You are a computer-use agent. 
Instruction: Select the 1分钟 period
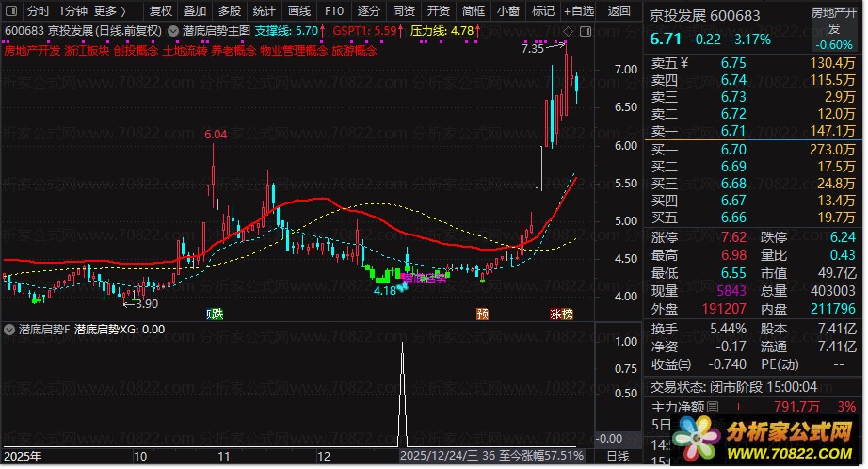click(72, 10)
